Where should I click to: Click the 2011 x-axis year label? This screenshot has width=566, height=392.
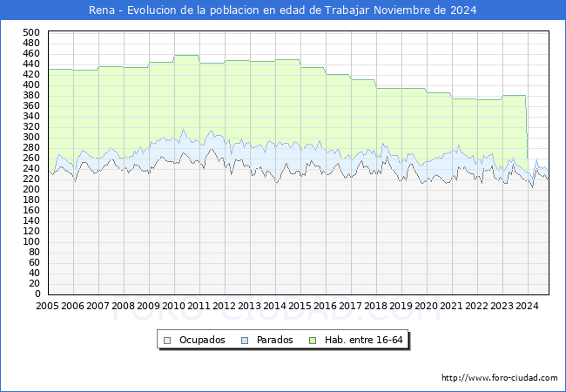199,306
